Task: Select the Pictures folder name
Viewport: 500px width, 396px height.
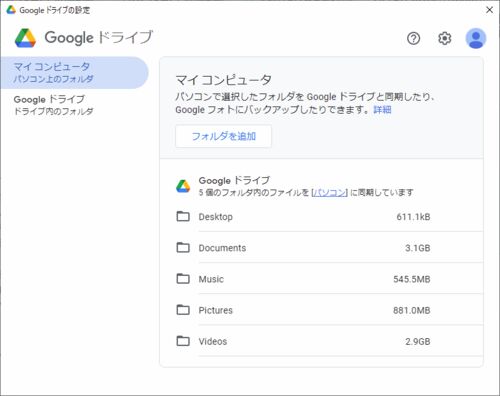Action: pyautogui.click(x=216, y=310)
